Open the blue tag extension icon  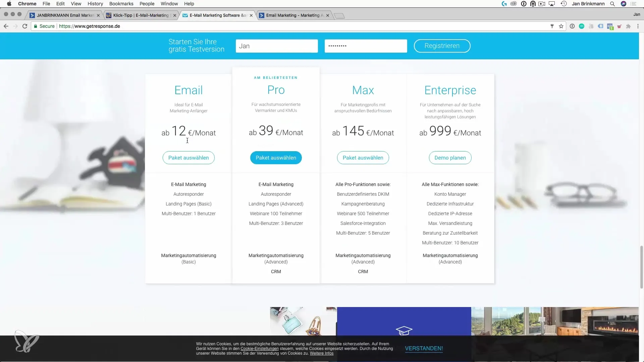point(600,26)
